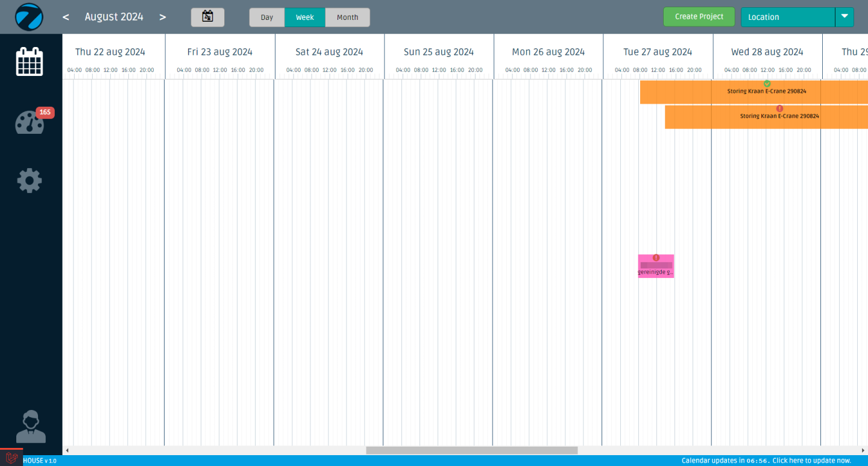Open the user profile icon
Viewport: 868px width, 466px height.
[30, 427]
